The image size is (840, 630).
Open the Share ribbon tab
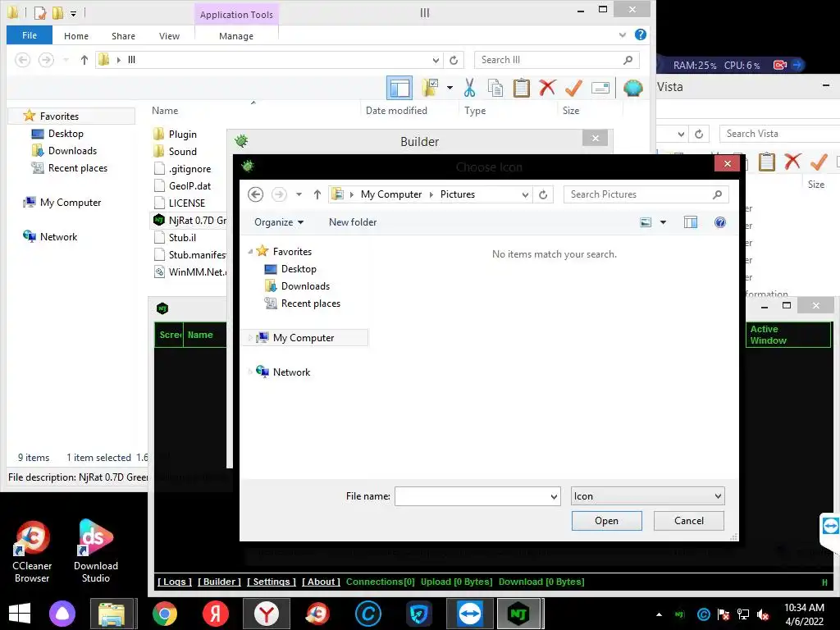tap(123, 36)
